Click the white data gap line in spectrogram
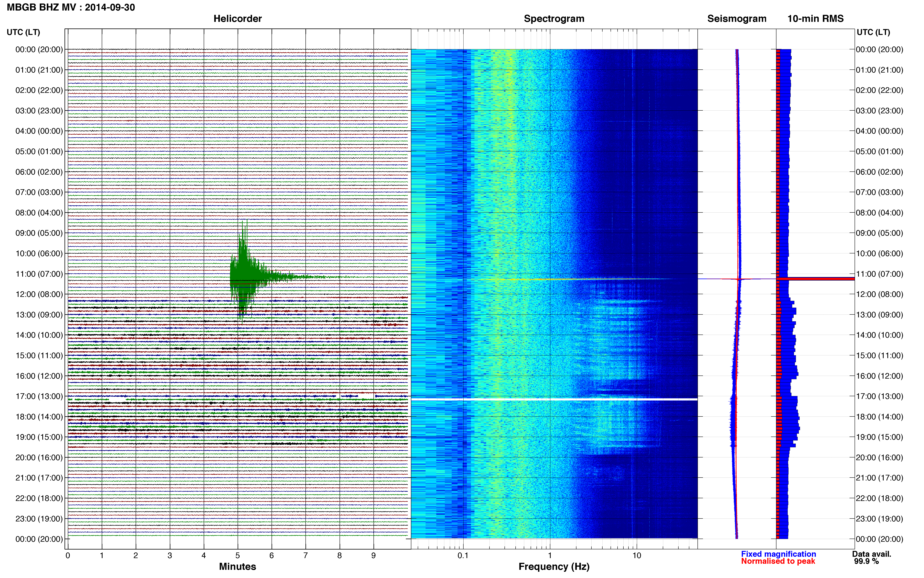 click(x=554, y=399)
